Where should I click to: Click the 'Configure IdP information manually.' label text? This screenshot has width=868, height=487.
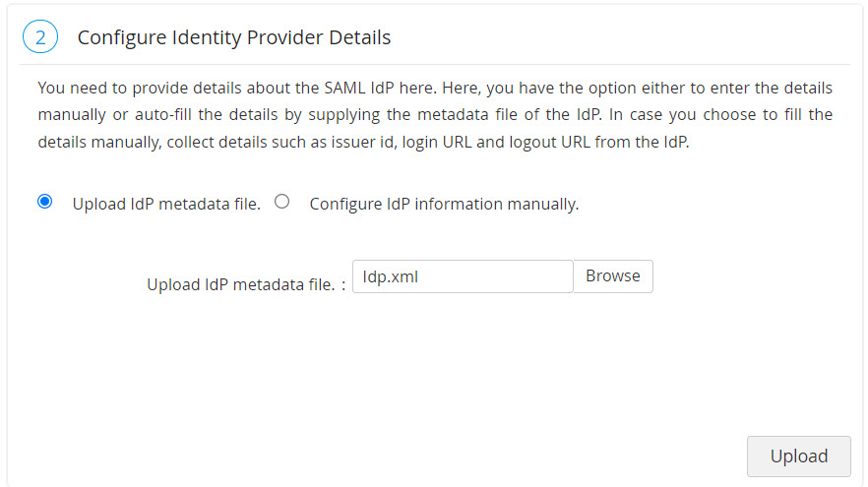click(444, 205)
